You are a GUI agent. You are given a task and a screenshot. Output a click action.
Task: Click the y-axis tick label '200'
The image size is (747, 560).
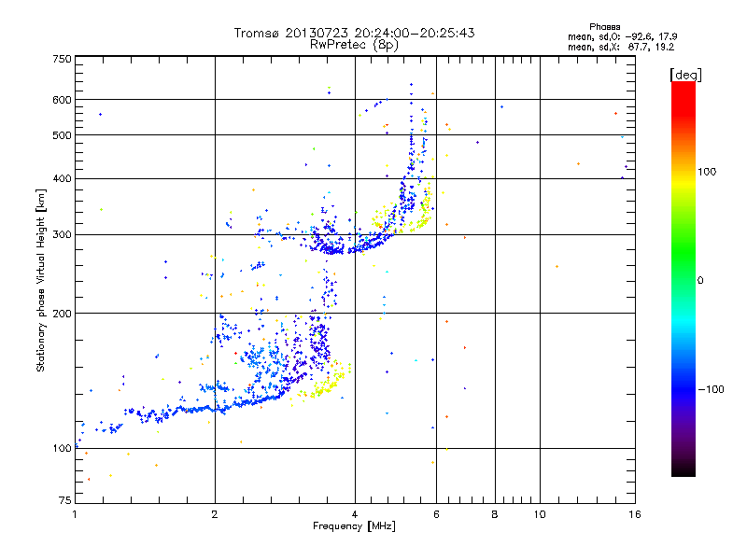point(62,314)
